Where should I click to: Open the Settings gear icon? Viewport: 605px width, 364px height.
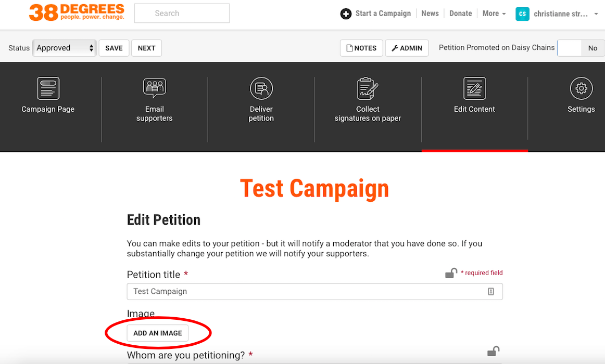(581, 88)
